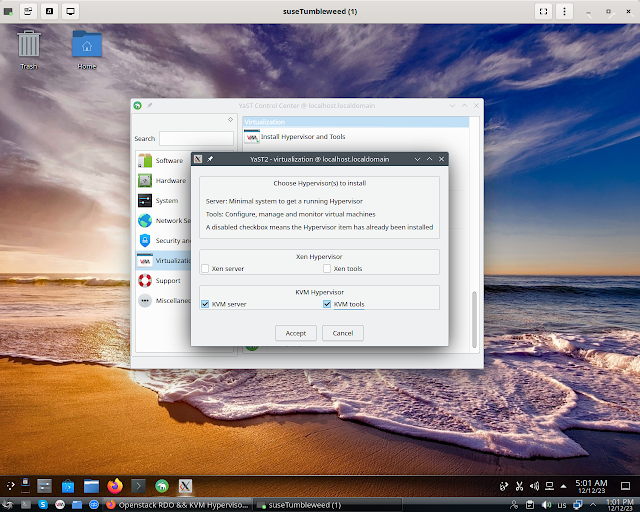Open Support category in YaST sidebar
This screenshot has height=512, width=640.
(x=163, y=280)
